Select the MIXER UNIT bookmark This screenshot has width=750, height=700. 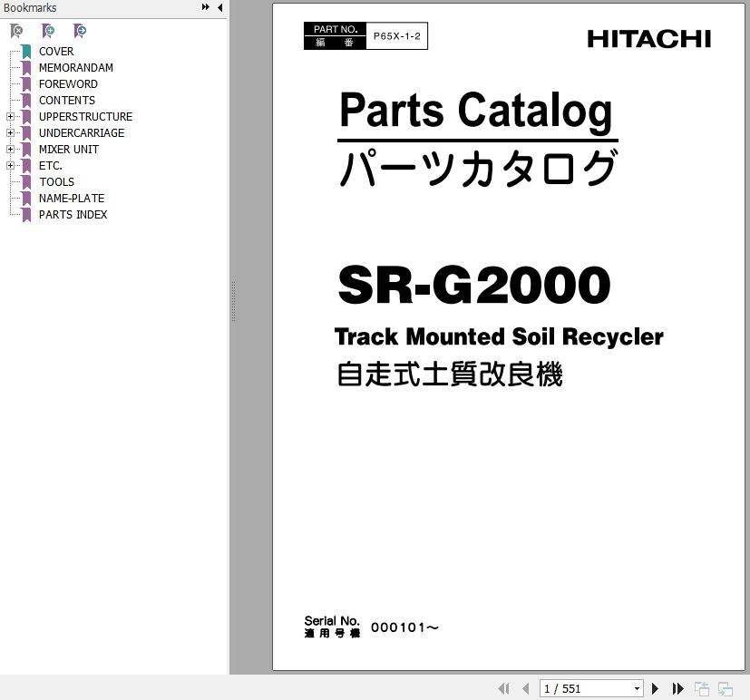click(x=69, y=150)
